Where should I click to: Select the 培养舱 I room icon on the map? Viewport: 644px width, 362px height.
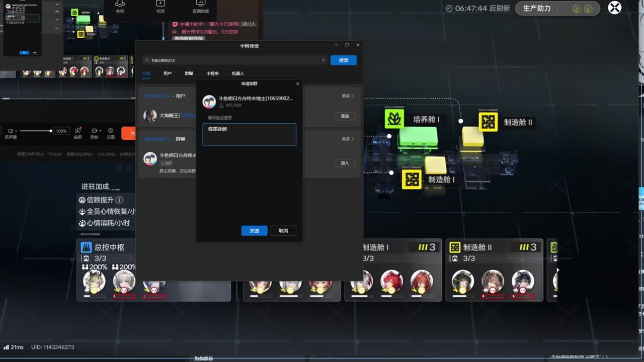(x=394, y=119)
